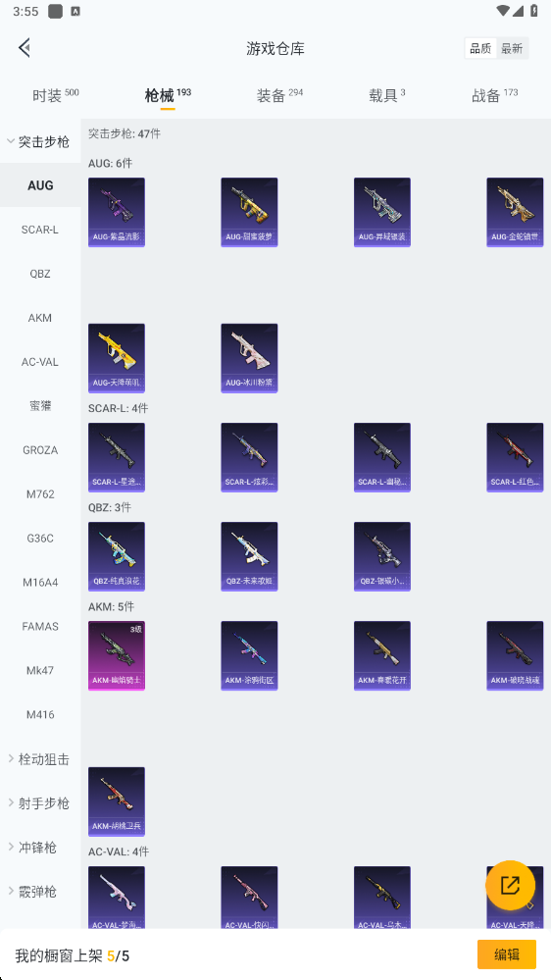Open the SCAR-L red skin card
The height and width of the screenshot is (980, 551).
[515, 457]
